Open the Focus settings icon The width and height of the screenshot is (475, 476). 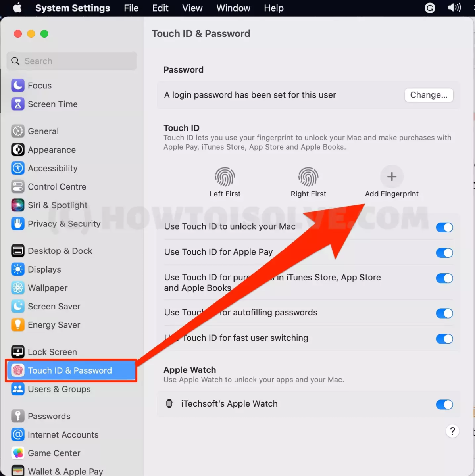(x=18, y=85)
